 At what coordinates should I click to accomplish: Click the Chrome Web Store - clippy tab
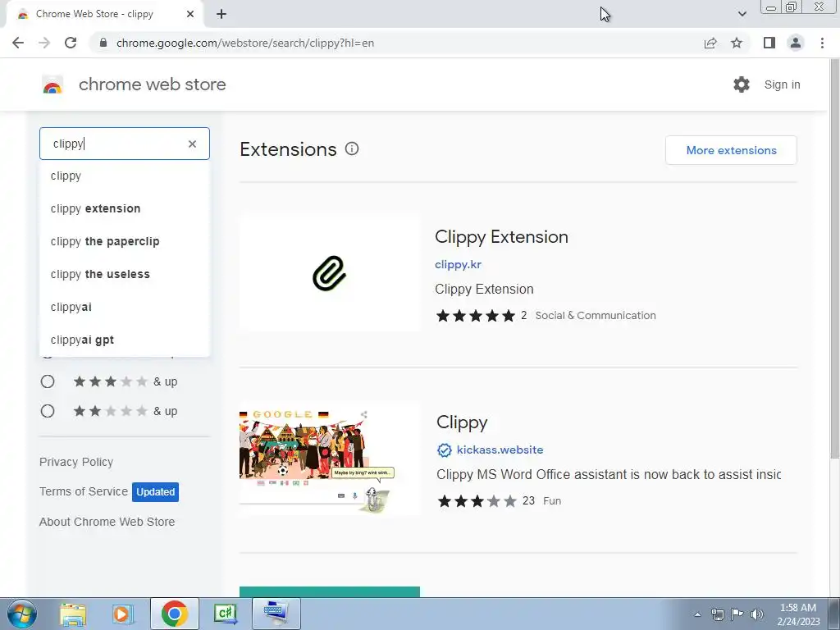[104, 15]
